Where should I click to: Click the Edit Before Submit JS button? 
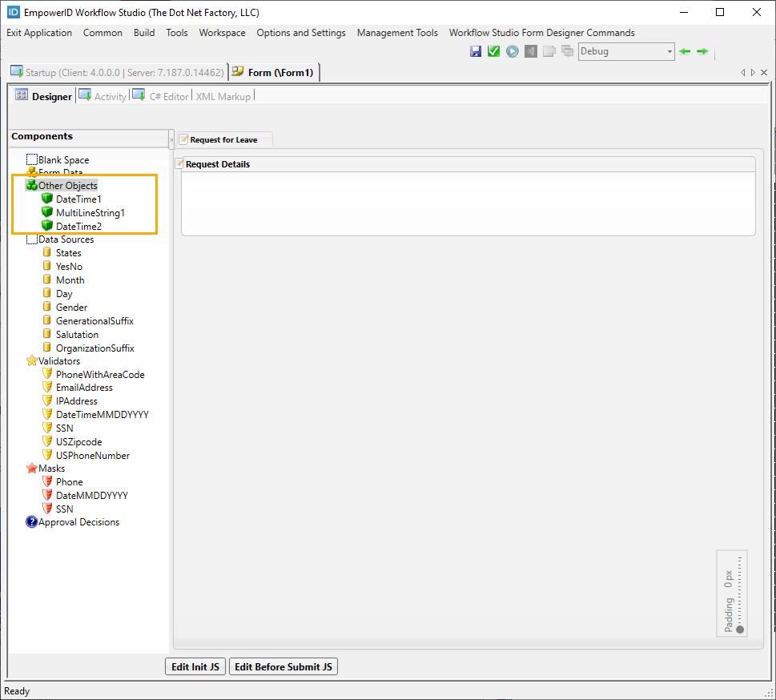283,666
